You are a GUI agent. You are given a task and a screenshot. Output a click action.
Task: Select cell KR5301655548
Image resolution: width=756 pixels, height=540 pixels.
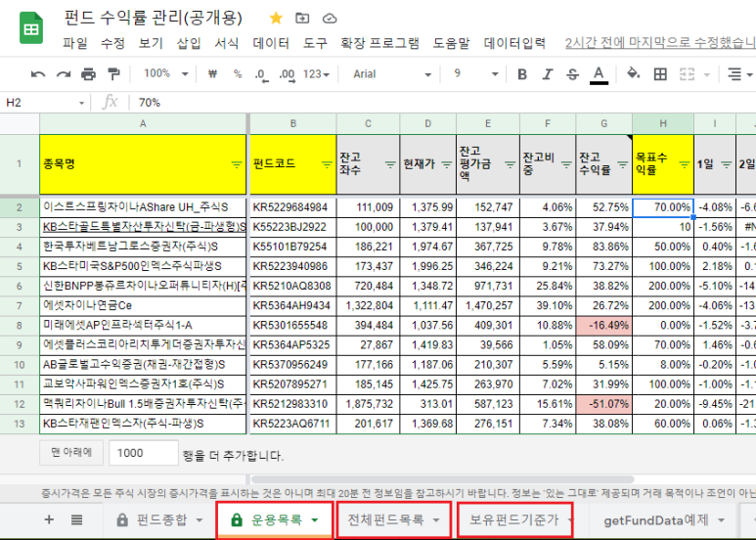[292, 326]
